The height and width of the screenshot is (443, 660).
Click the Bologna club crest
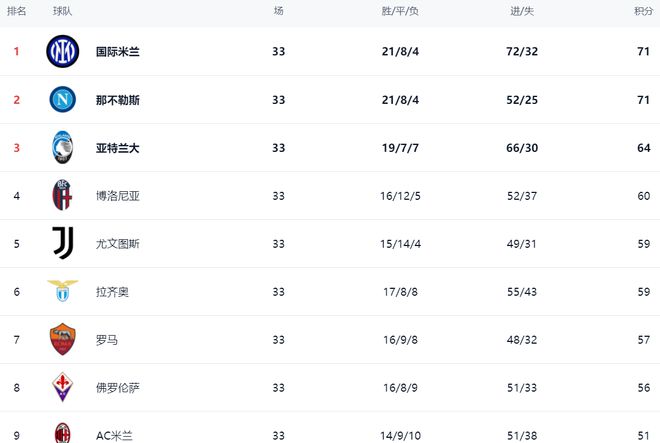coord(62,196)
